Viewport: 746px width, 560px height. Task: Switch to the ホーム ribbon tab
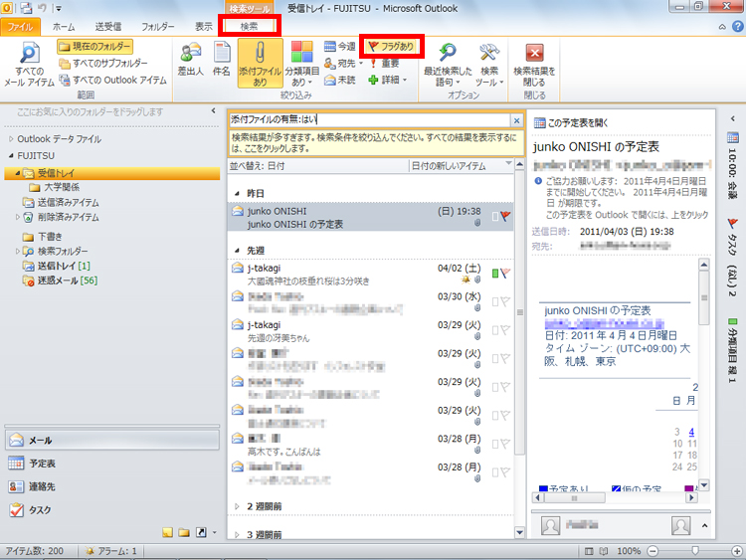point(64,27)
